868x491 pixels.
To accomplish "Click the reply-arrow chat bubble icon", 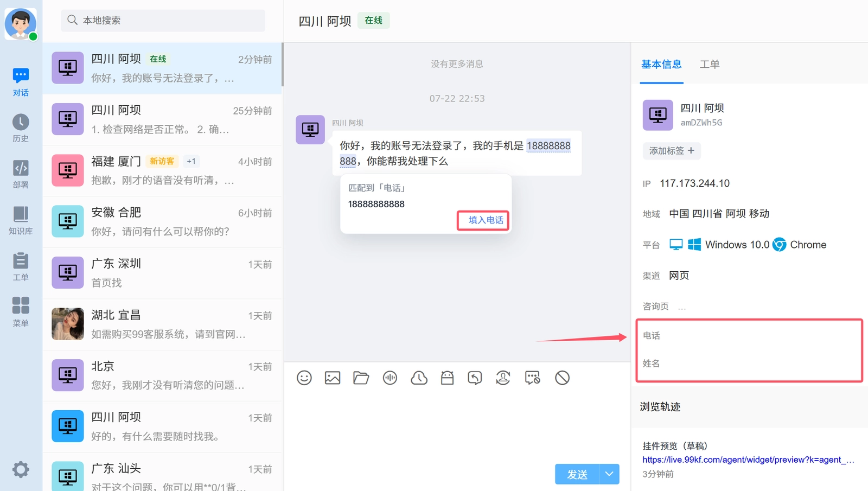I will pos(475,378).
